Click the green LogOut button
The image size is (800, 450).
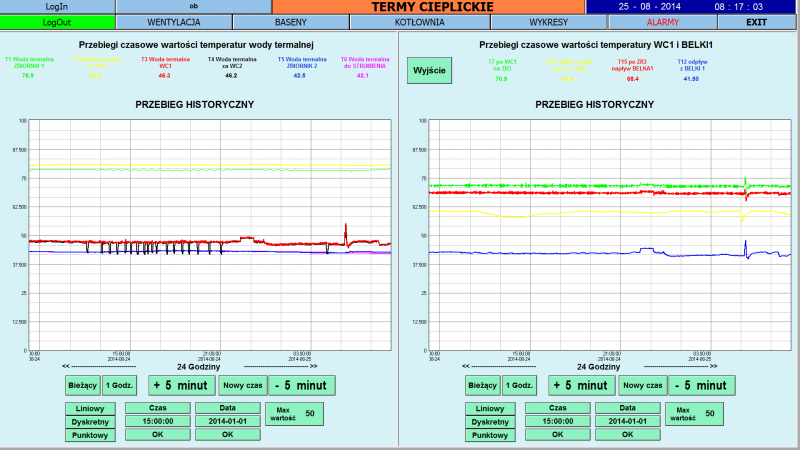[x=57, y=22]
